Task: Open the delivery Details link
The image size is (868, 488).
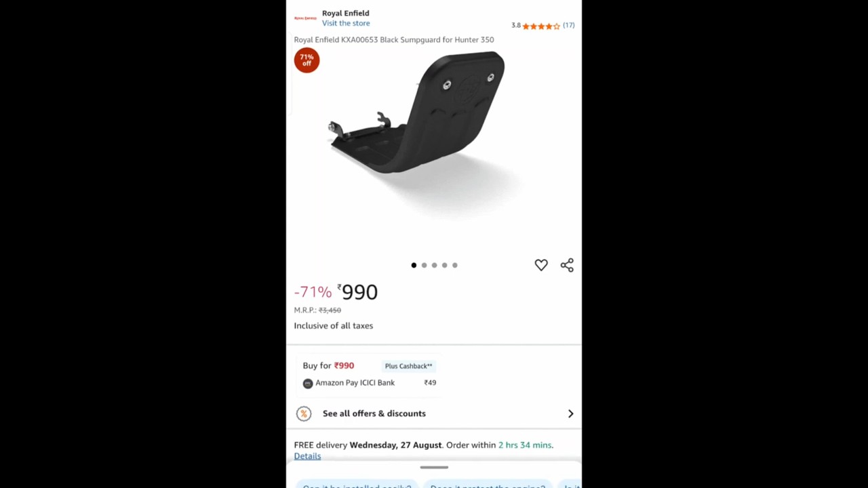Action: (x=307, y=456)
